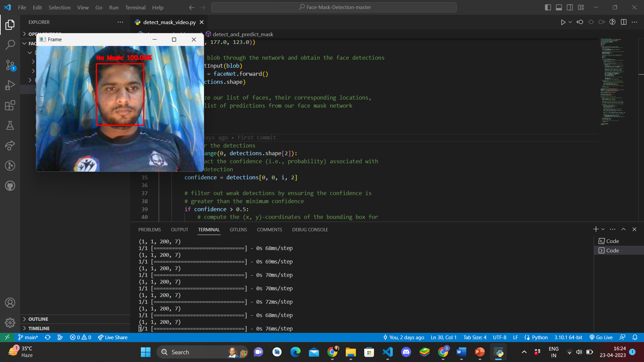Toggle Panel visibility layout button
Image resolution: width=644 pixels, height=362 pixels.
pos(559,7)
